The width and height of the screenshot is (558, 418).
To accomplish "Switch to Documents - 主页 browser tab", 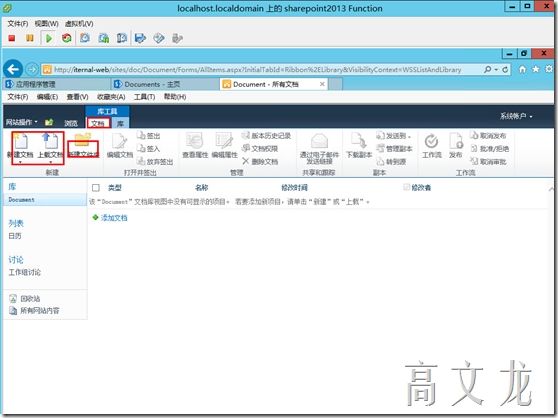I will pos(165,84).
